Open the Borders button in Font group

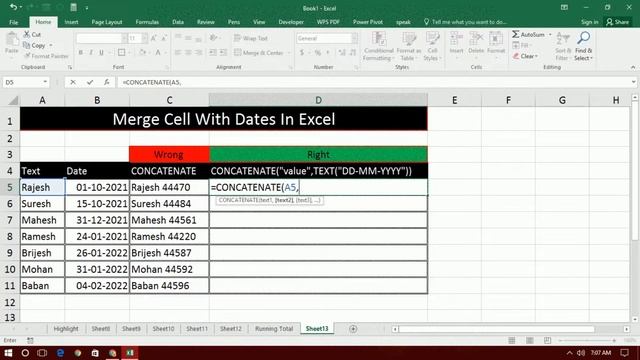tap(121, 52)
